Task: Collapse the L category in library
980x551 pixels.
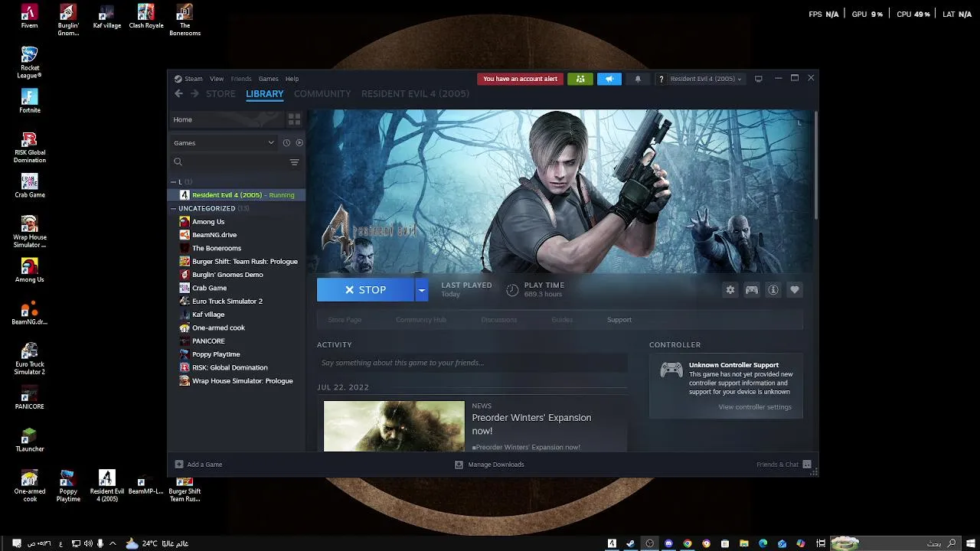Action: [174, 182]
